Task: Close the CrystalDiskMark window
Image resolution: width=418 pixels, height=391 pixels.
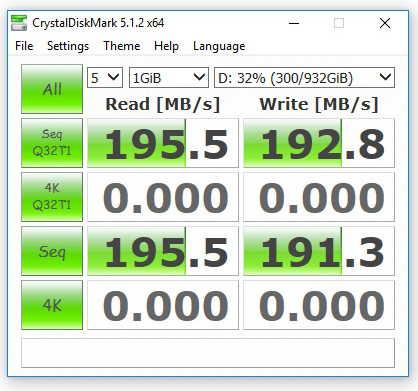Action: click(385, 23)
